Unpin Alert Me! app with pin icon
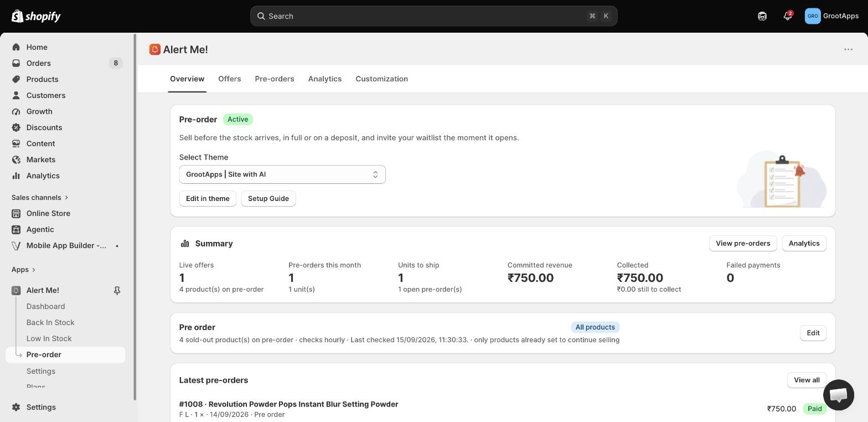The width and height of the screenshot is (868, 422). pos(117,290)
